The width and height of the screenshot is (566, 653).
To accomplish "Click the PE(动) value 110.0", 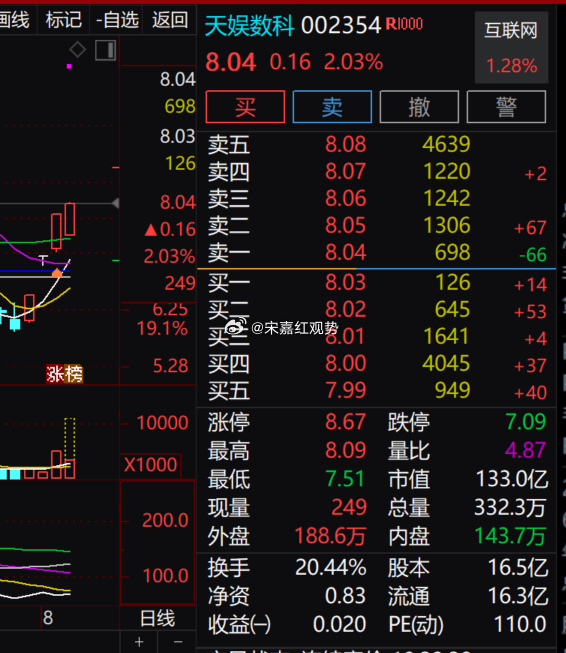I will click(x=520, y=624).
